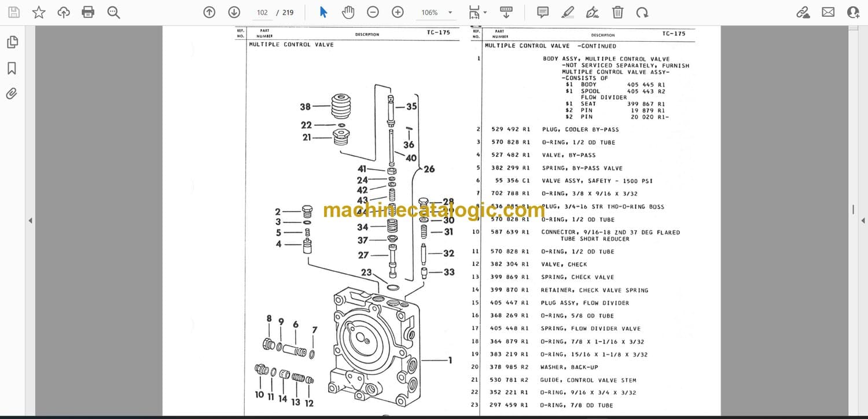Share a link to this file
Viewport: 868px width, 419px height.
tap(803, 12)
